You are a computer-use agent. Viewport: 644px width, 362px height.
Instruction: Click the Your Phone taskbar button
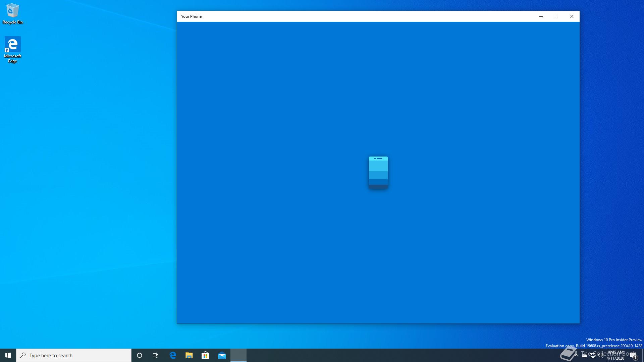[238, 355]
